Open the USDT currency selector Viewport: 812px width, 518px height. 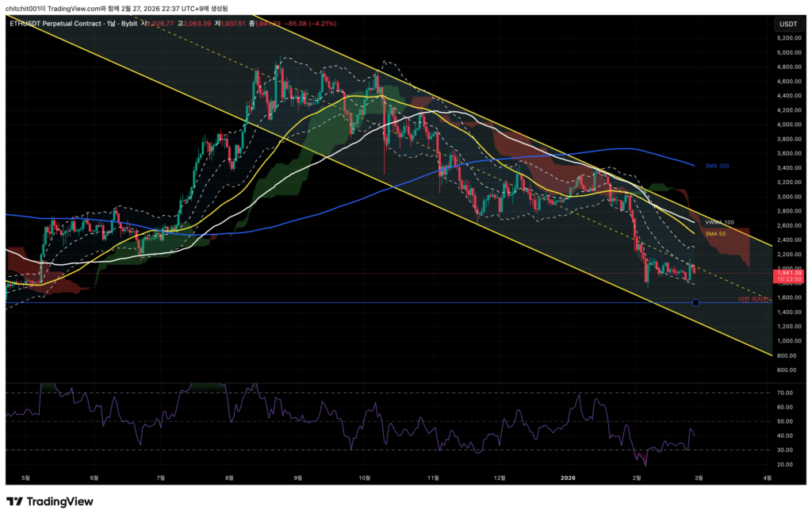[x=787, y=24]
